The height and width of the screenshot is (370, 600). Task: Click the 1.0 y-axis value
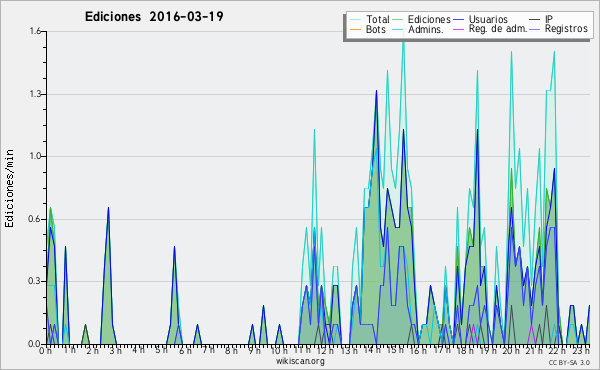(35, 156)
